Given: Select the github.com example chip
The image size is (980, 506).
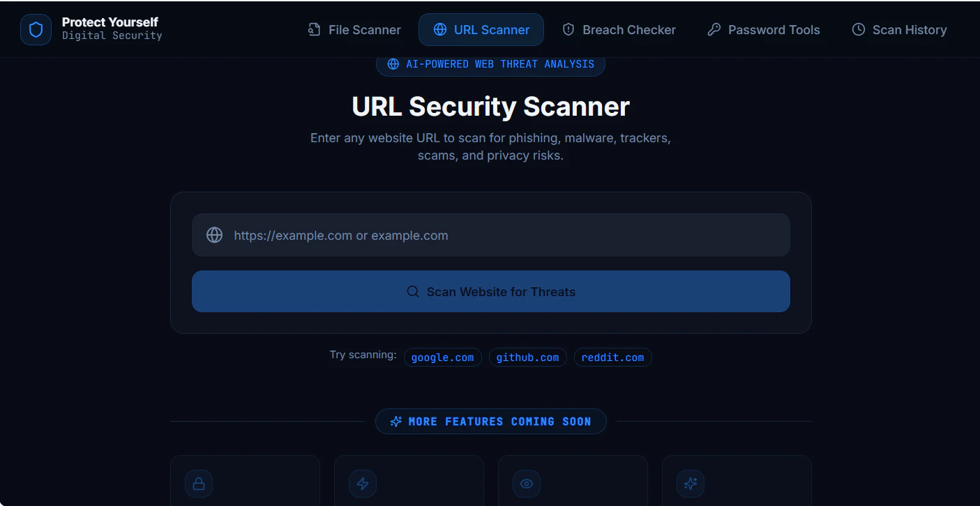Looking at the screenshot, I should pyautogui.click(x=527, y=357).
